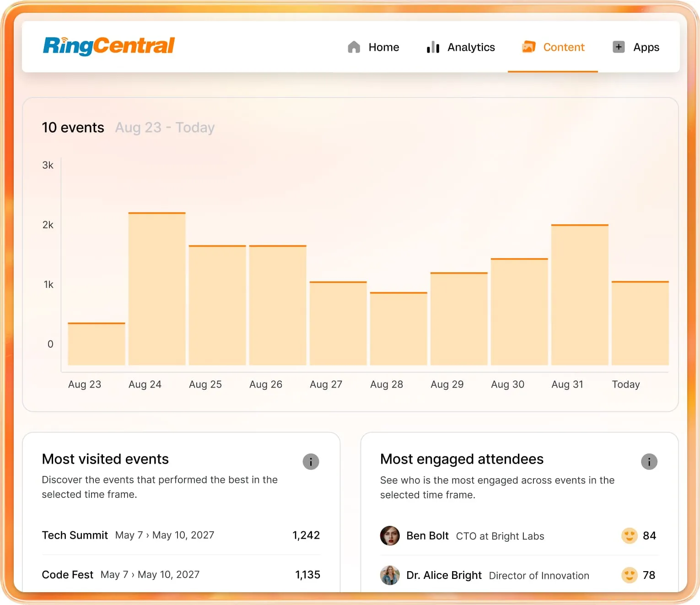
Task: Open Code Fest event details
Action: click(67, 574)
